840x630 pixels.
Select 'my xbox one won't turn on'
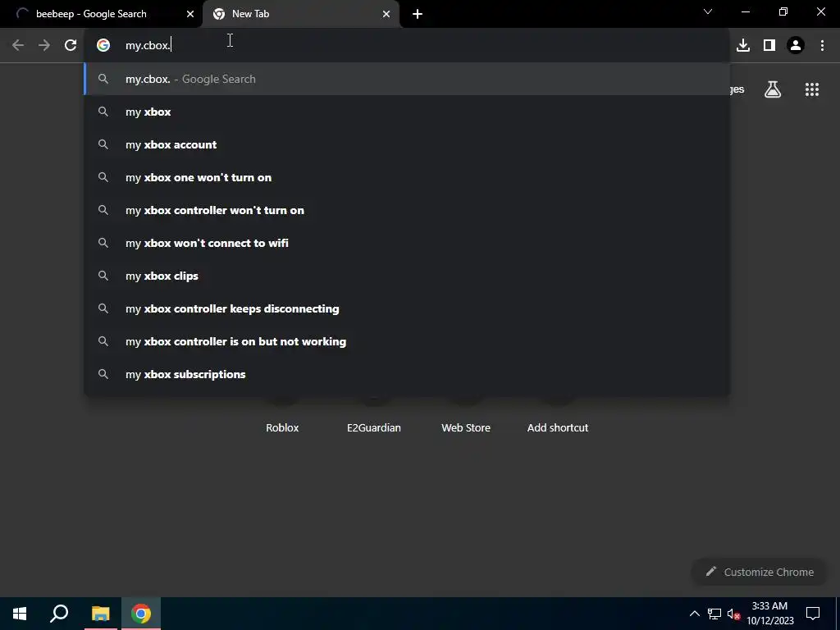tap(407, 177)
